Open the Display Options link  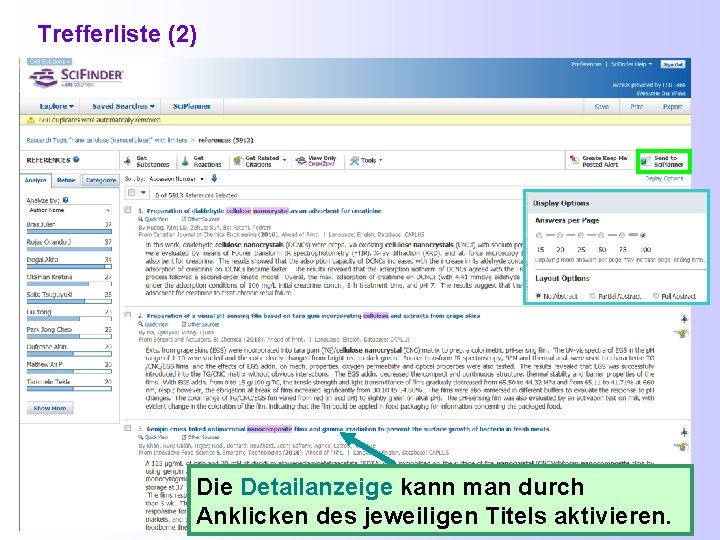click(x=664, y=178)
